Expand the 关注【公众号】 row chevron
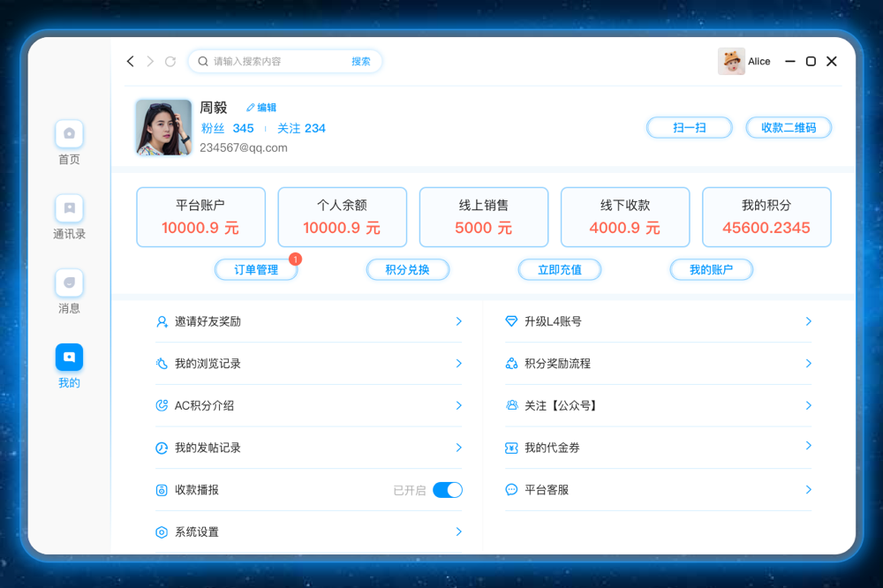 [809, 405]
